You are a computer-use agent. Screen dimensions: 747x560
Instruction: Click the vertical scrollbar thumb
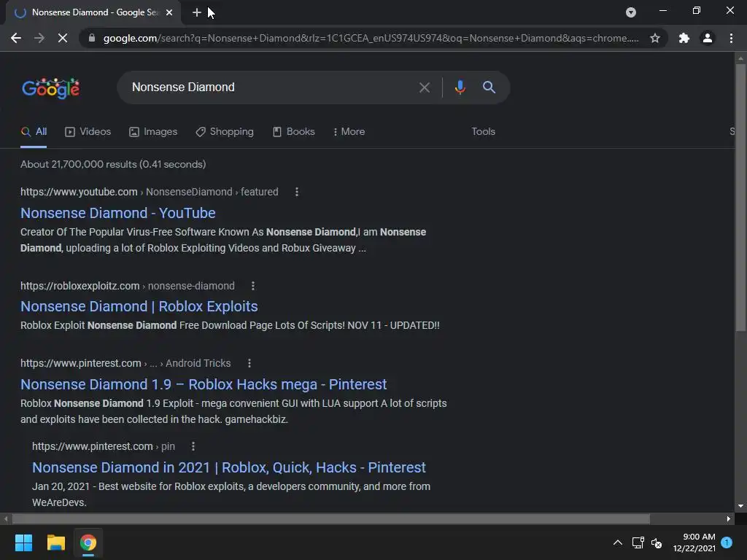[740, 198]
